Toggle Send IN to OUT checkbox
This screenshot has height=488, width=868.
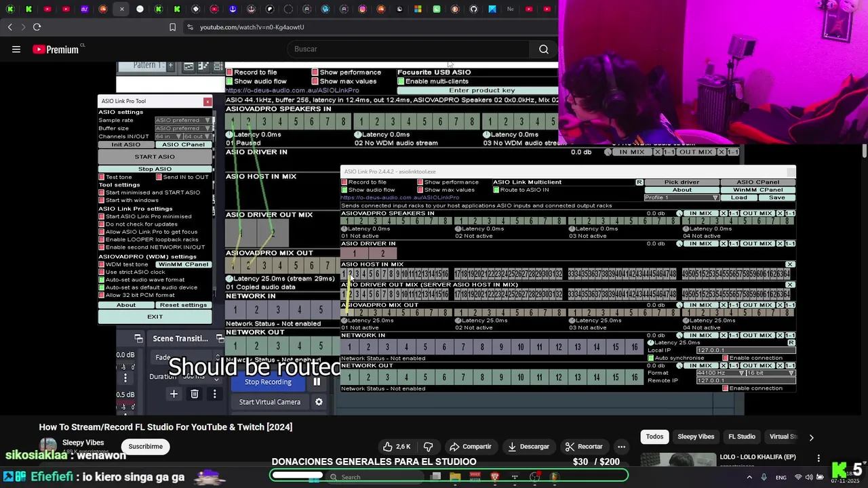[159, 177]
